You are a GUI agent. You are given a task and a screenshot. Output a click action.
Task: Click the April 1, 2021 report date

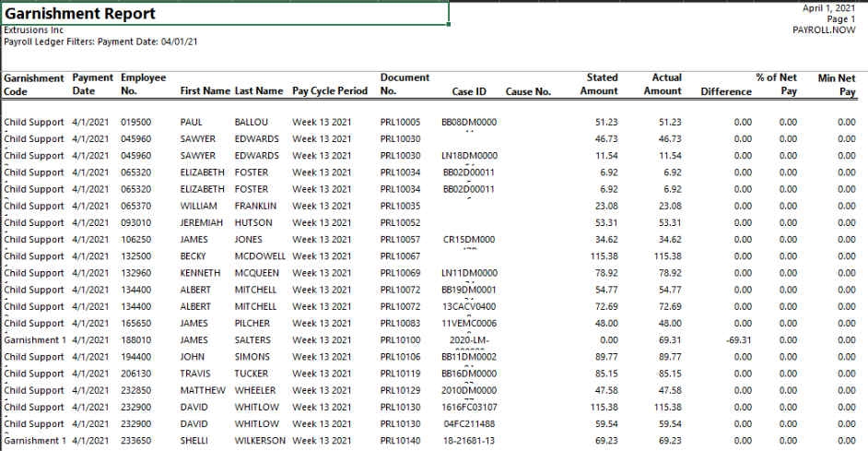click(828, 7)
